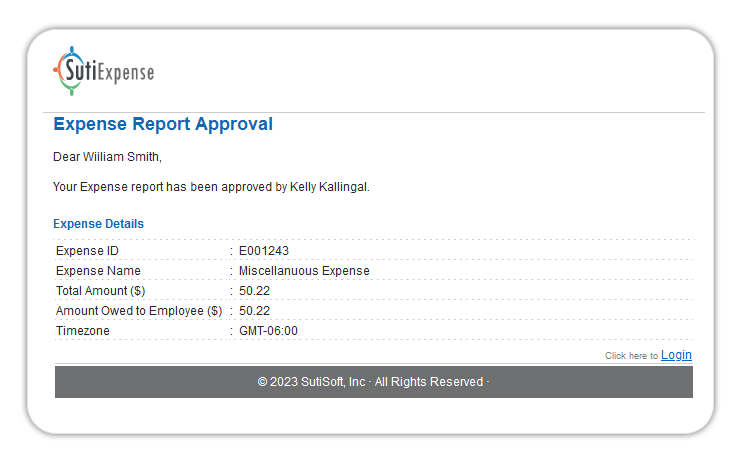Select the Miscellanuous Expense value
The width and height of the screenshot is (737, 461).
click(304, 271)
